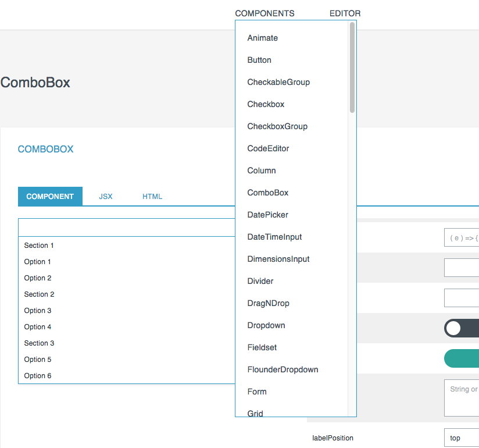
Task: Switch to the HTML tab
Action: (152, 196)
